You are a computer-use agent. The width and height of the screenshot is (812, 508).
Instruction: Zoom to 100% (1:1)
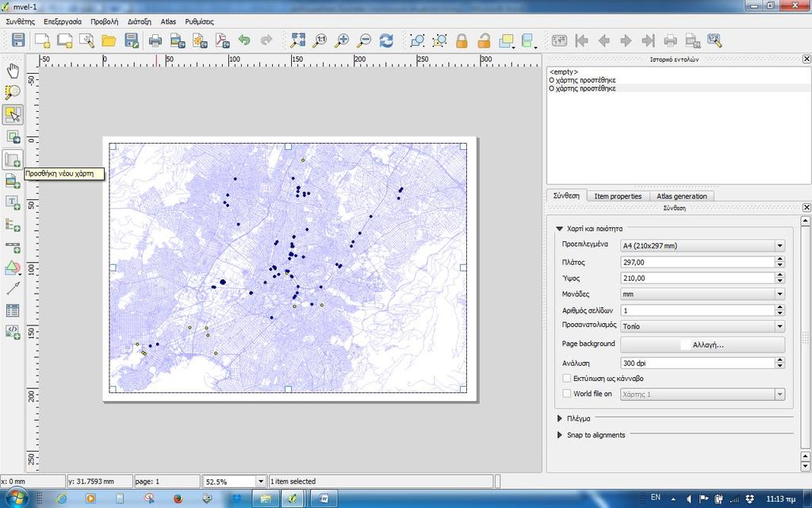point(320,40)
